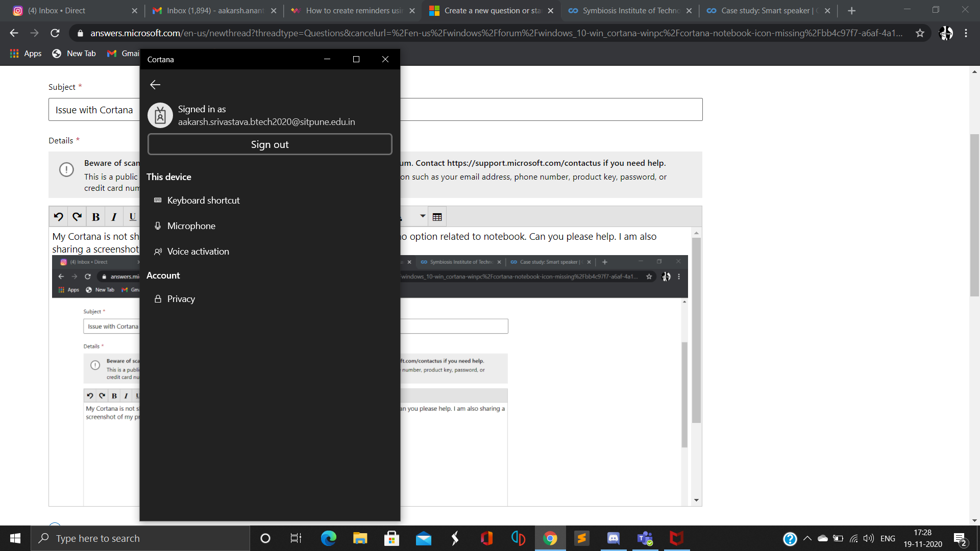Open Discord from the taskbar
This screenshot has width=980, height=551.
click(x=613, y=538)
